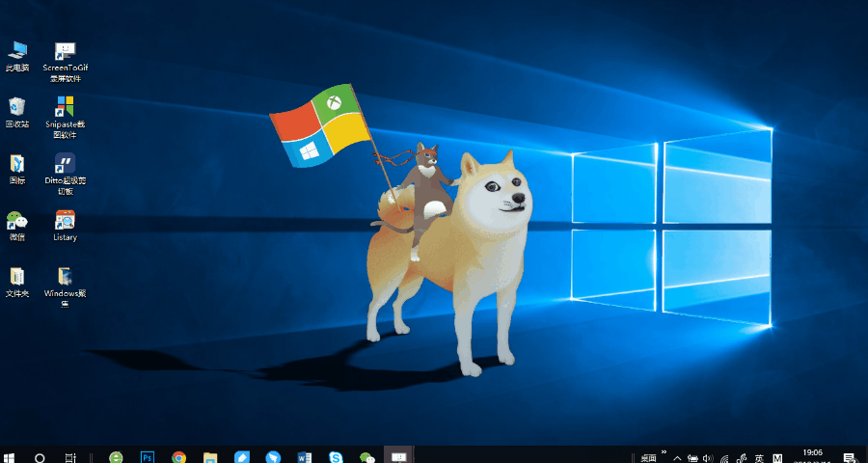Viewport: 868px width, 463px height.
Task: Open Task View on taskbar
Action: tap(70, 457)
